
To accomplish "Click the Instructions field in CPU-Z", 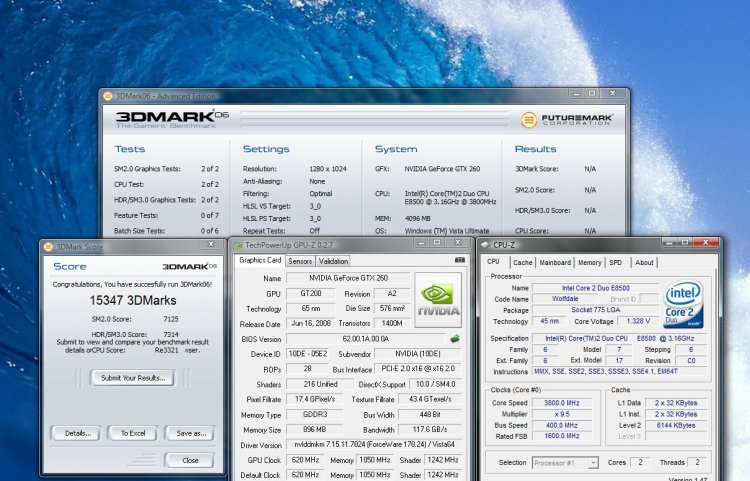I will [x=619, y=372].
